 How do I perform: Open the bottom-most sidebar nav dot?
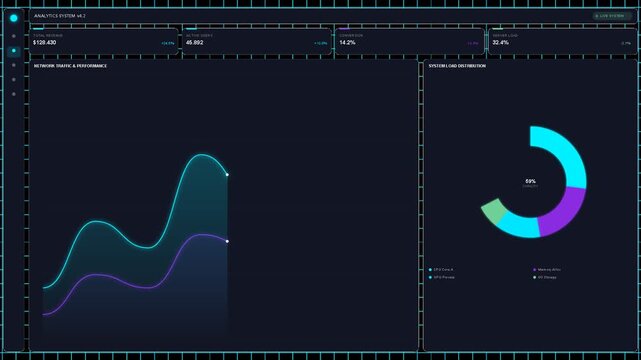[14, 94]
